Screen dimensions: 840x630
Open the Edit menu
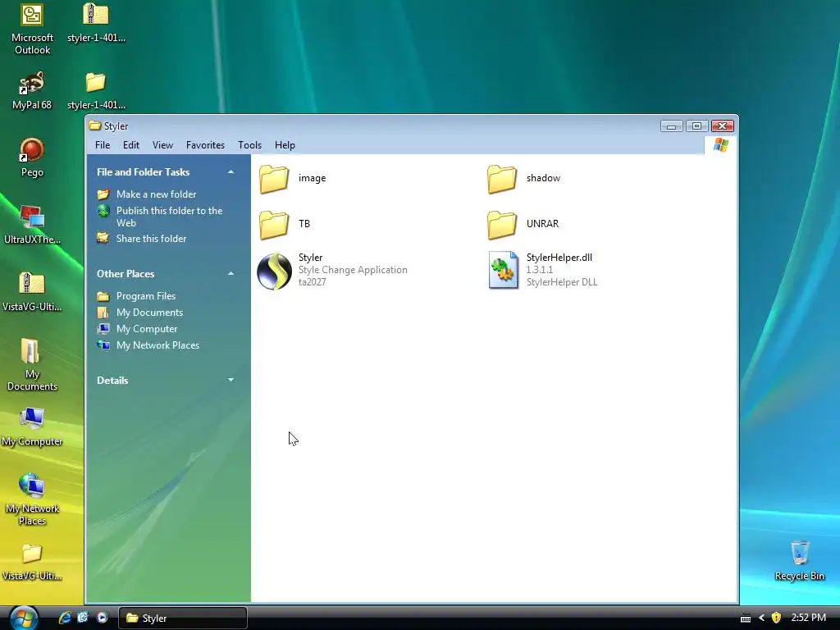click(130, 145)
